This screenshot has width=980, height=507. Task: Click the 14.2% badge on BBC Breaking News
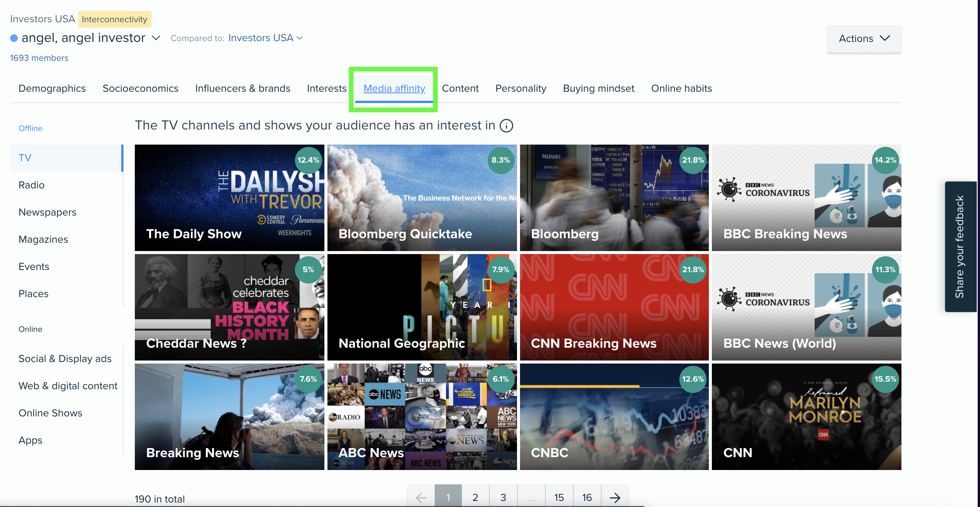coord(885,160)
